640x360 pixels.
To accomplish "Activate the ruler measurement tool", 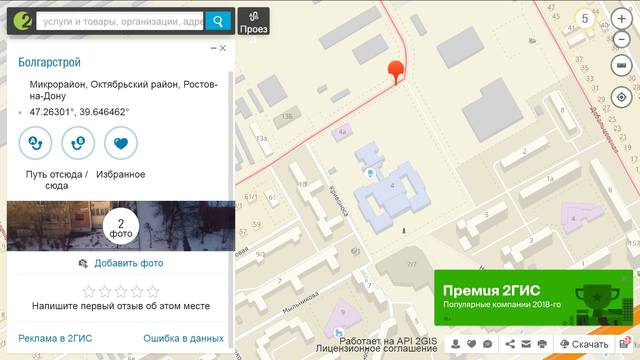I will point(621,65).
